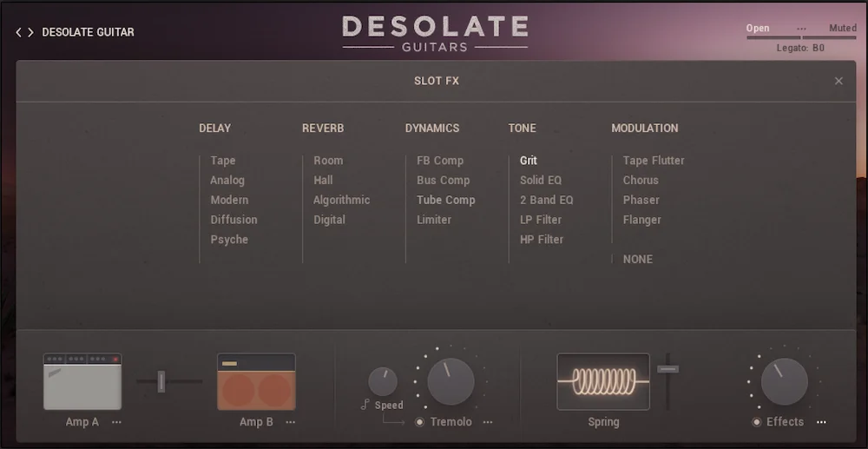The width and height of the screenshot is (868, 449).
Task: Choose Modern delay effect
Action: pos(229,200)
